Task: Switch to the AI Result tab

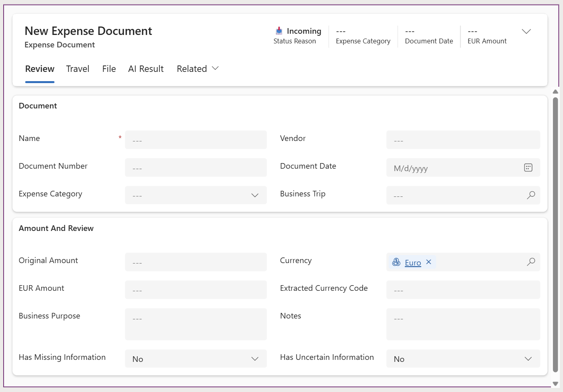Action: pos(146,69)
